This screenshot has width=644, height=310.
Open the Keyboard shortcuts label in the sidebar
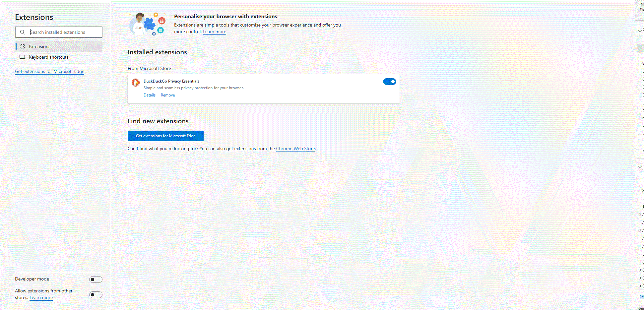[49, 57]
